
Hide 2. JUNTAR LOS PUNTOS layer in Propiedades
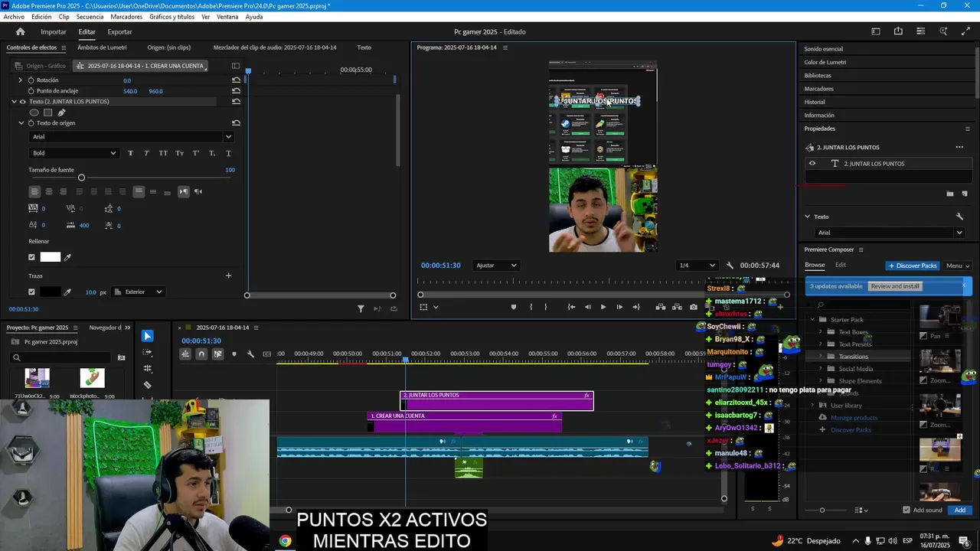(x=812, y=163)
